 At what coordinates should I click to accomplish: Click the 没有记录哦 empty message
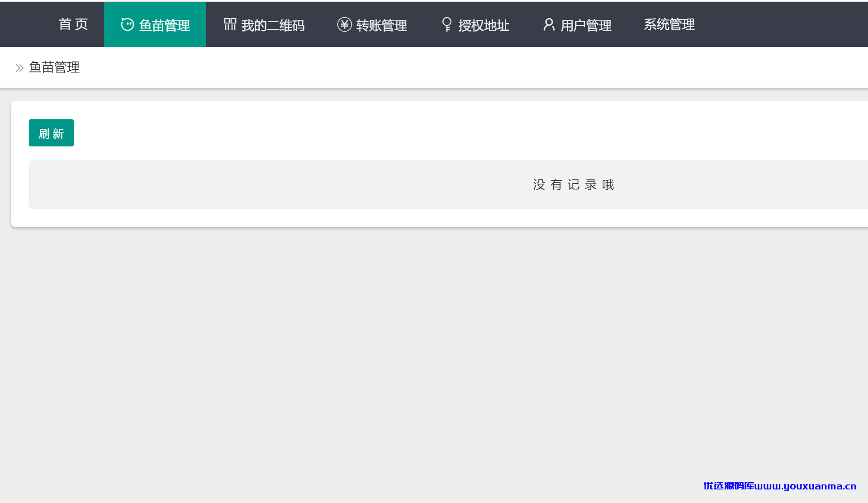(x=573, y=184)
